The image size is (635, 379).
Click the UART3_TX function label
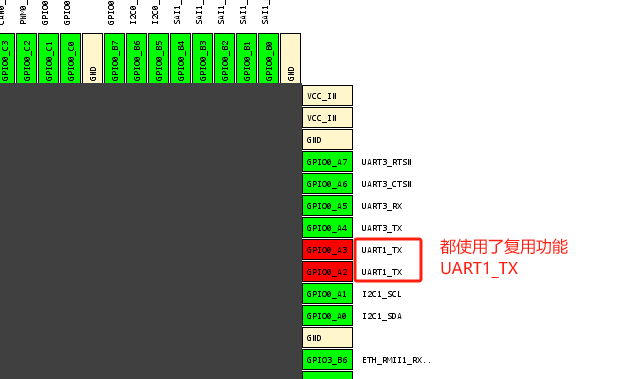click(382, 228)
